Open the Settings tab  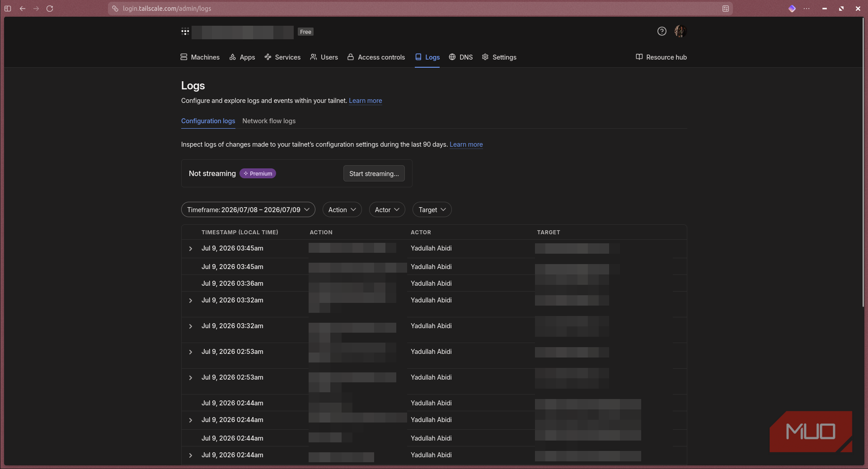[499, 57]
